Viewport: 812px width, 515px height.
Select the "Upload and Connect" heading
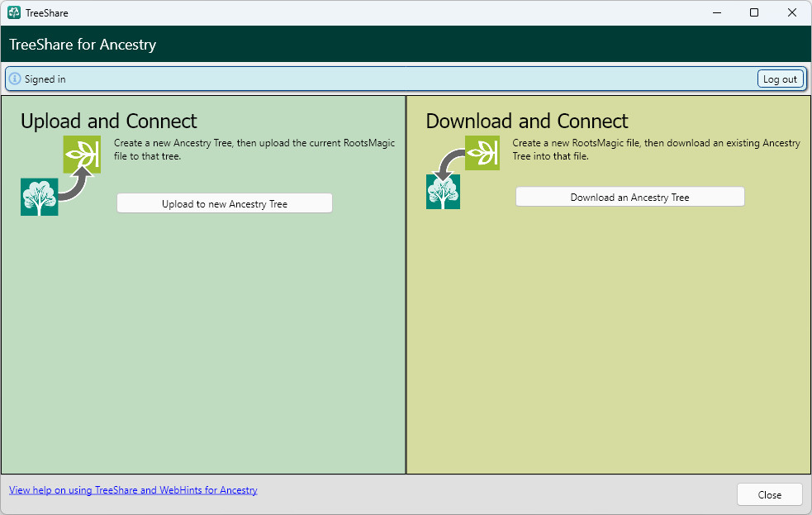(109, 122)
